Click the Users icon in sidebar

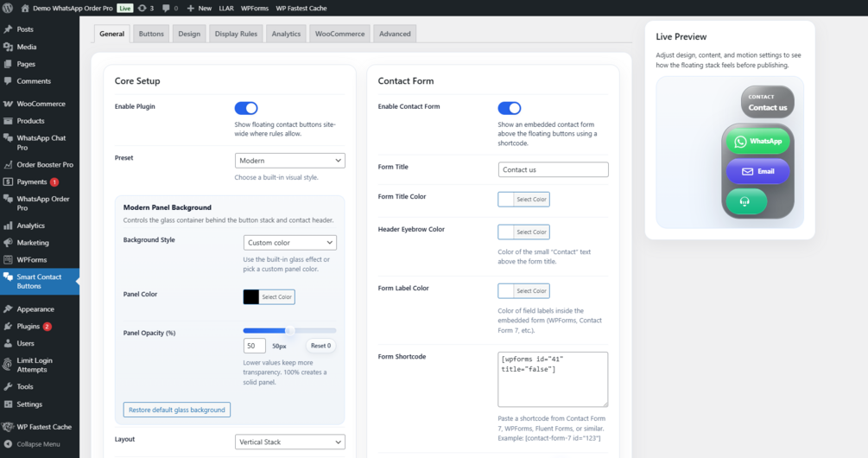click(8, 343)
